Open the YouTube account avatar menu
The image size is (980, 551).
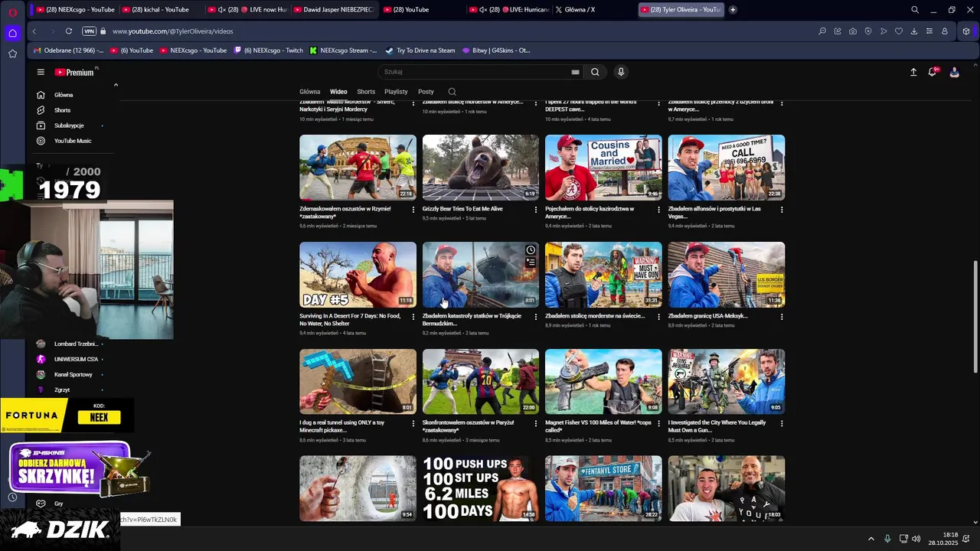coord(955,72)
